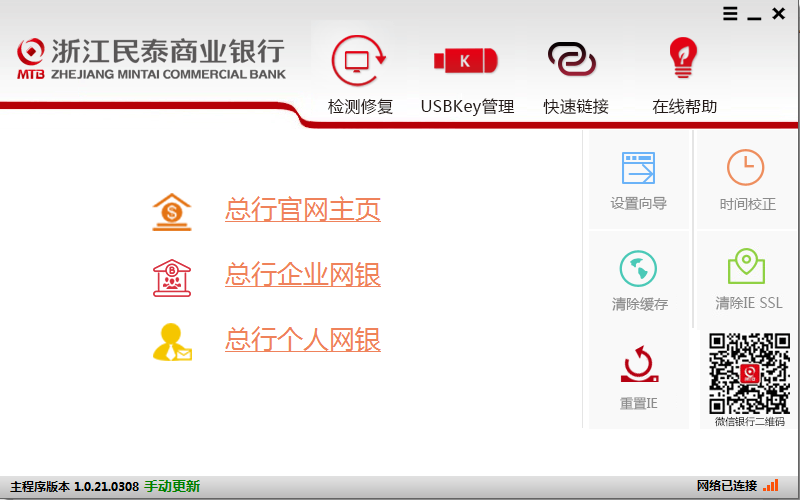Click the orange bank icon beside 总行官网主页
Viewport: 800px width, 500px height.
coord(172,212)
